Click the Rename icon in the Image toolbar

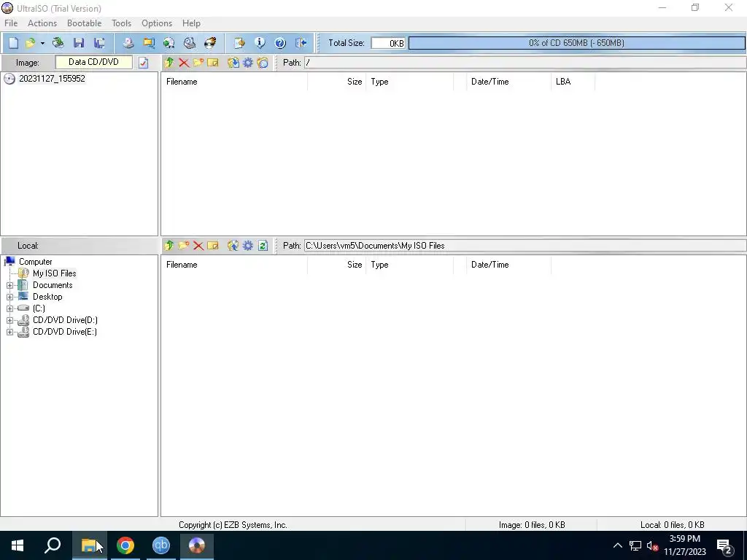click(213, 63)
